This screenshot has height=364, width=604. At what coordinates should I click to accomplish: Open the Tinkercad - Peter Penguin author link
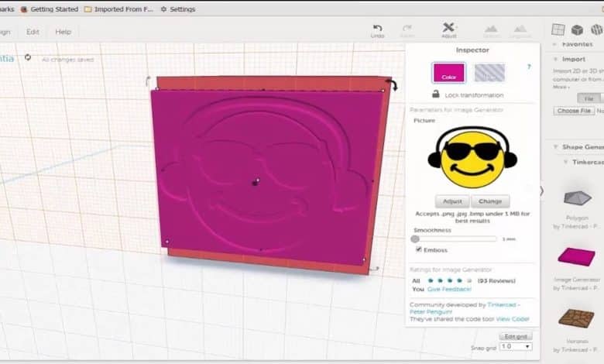(x=465, y=308)
